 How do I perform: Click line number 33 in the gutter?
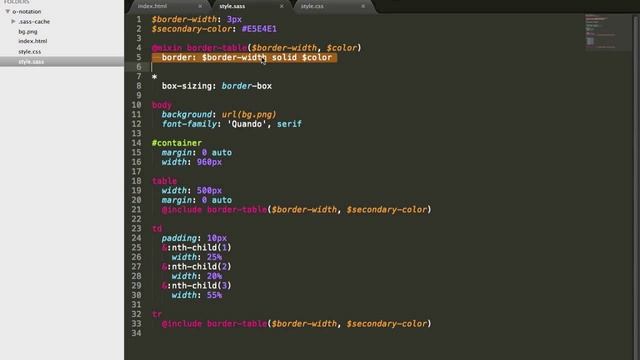point(137,324)
